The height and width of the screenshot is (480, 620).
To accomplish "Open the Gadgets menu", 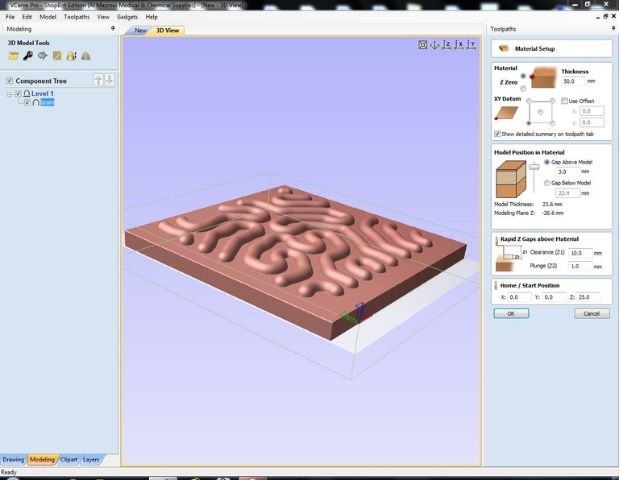I will [127, 17].
